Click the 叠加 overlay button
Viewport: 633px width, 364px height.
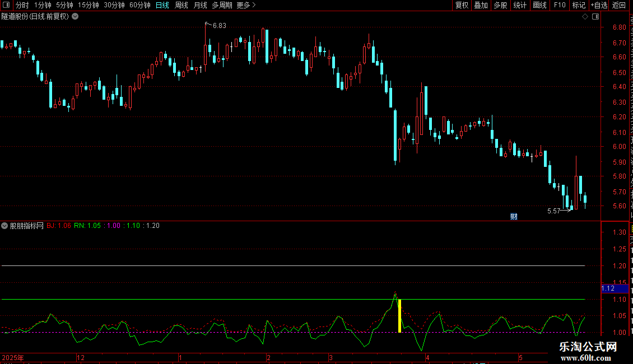point(481,5)
